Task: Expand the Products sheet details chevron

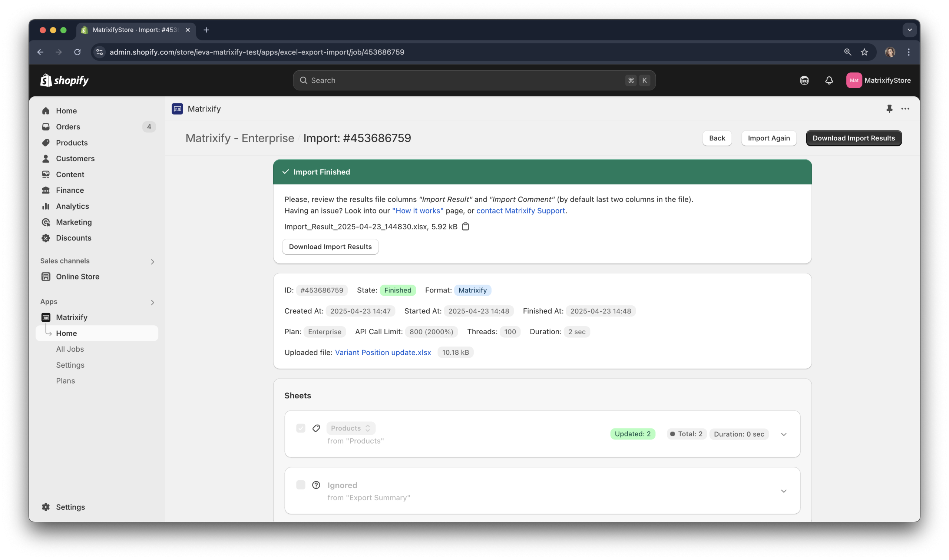Action: point(783,434)
